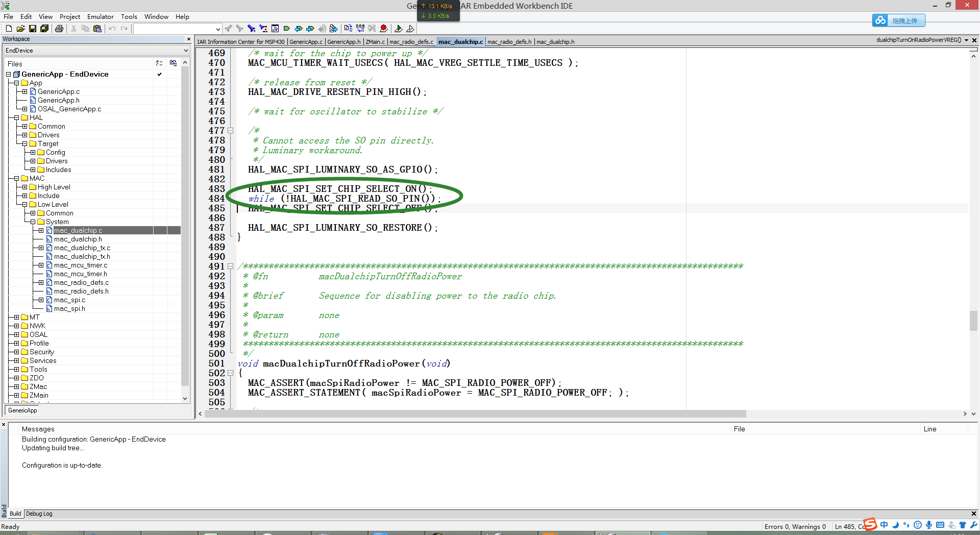The image size is (980, 535).
Task: Click the New document toolbar icon
Action: (9, 29)
